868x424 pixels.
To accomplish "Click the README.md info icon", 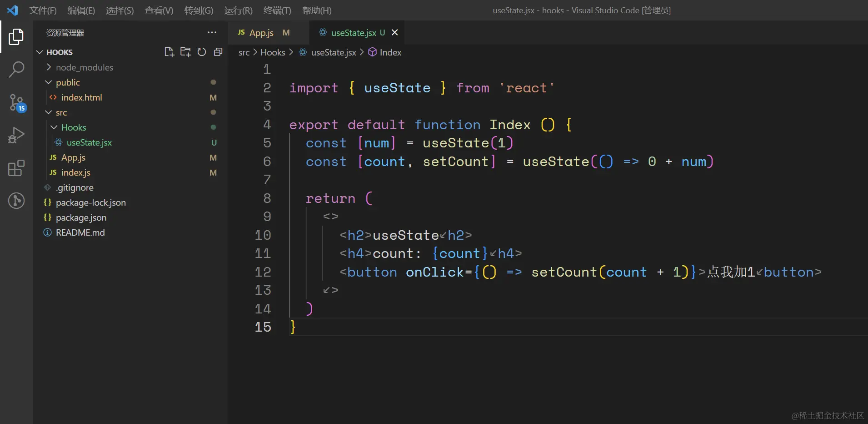I will tap(47, 232).
